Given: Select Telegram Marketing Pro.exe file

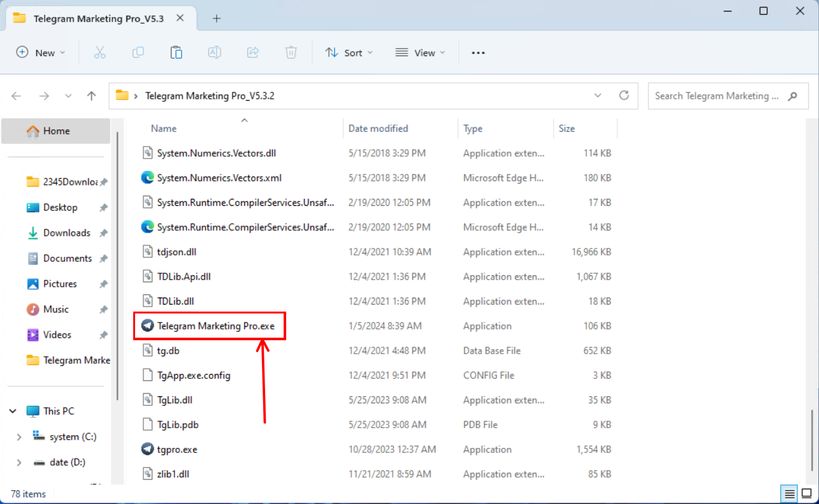Looking at the screenshot, I should 215,326.
